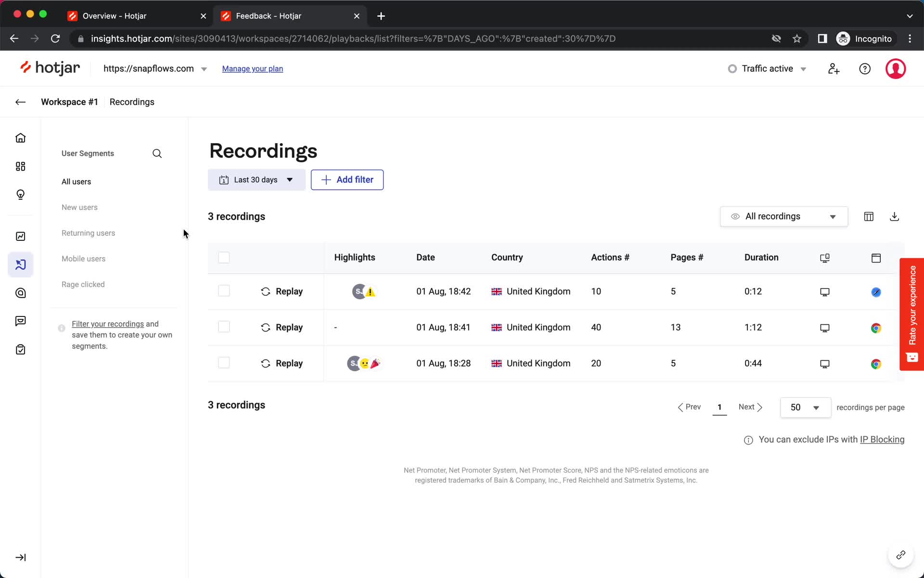
Task: Click the Add filter button
Action: point(346,179)
